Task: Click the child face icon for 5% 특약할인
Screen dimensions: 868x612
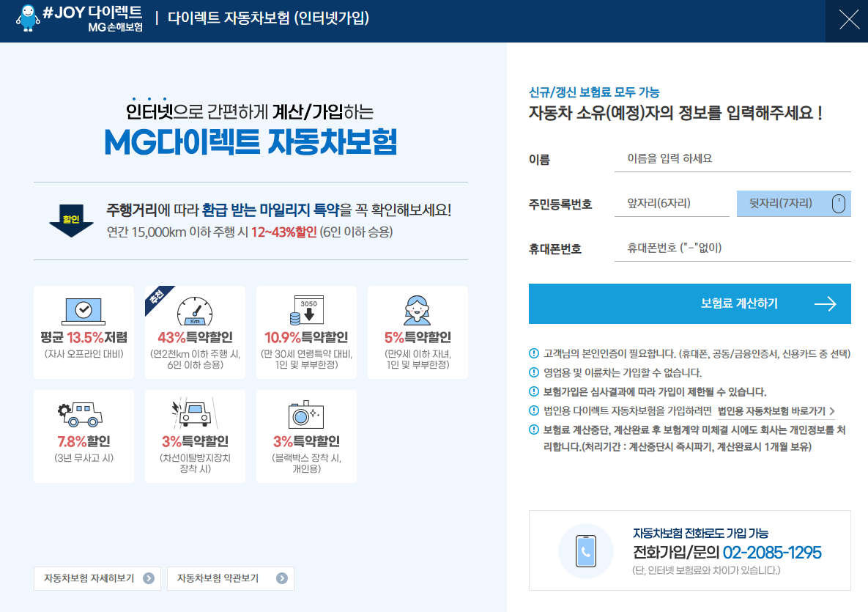Action: pos(418,310)
